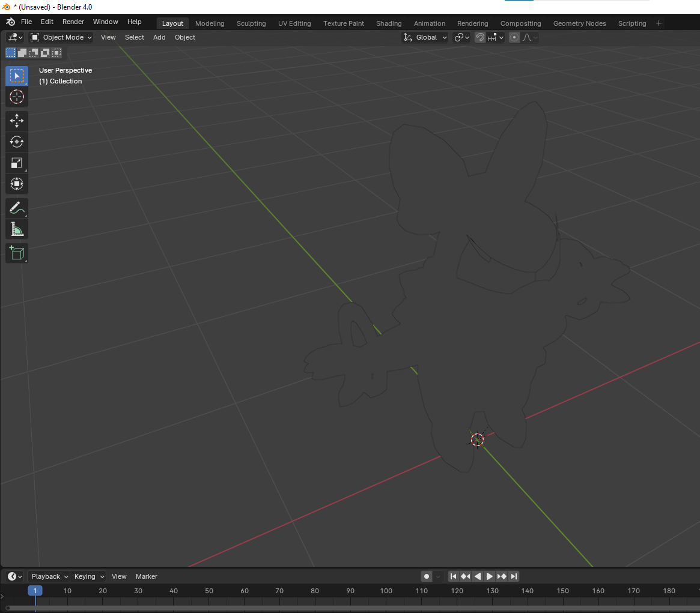Image resolution: width=700 pixels, height=613 pixels.
Task: Click the Add Cube tool
Action: (17, 253)
